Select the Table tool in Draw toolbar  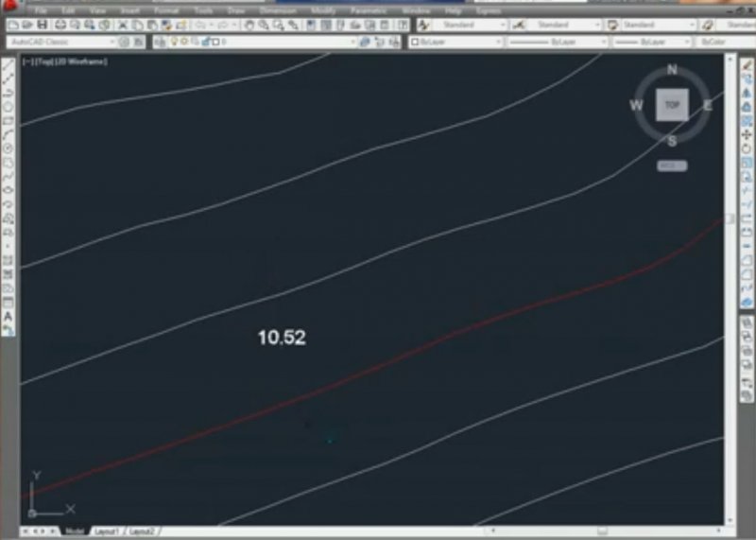tap(8, 303)
